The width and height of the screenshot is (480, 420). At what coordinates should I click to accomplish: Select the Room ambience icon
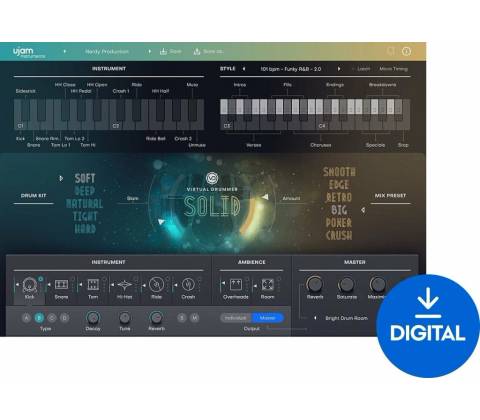coord(267,284)
